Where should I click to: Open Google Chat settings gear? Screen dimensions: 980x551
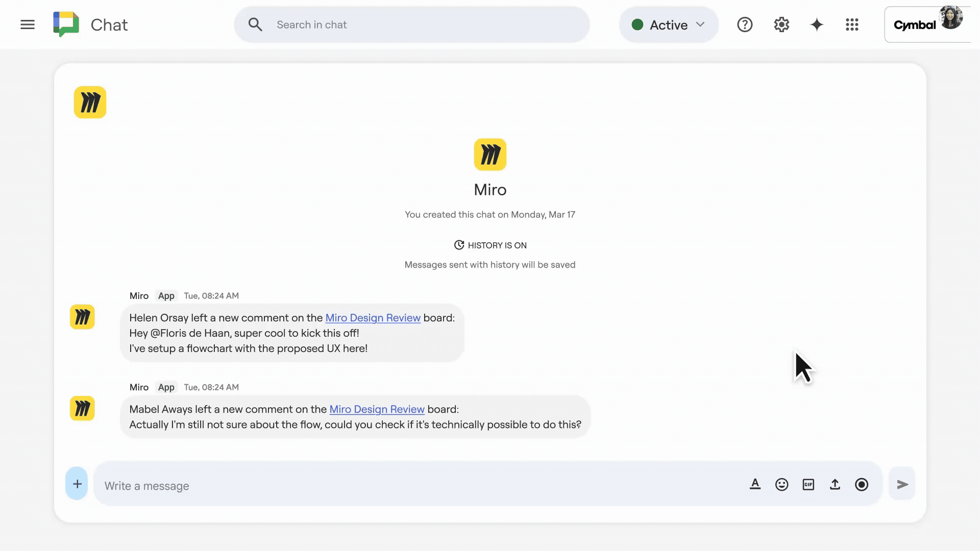click(781, 24)
